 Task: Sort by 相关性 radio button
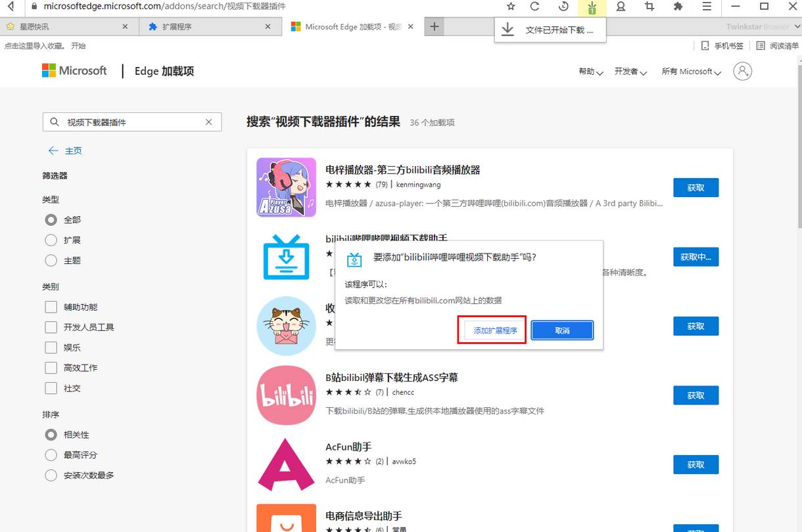click(x=51, y=435)
